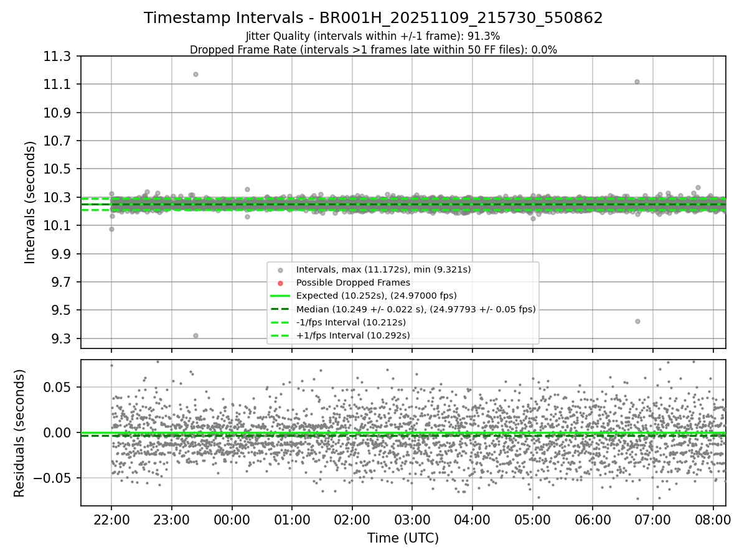Click the '02:00' x-axis tick label
Image resolution: width=747 pixels, height=560 pixels.
(x=352, y=520)
